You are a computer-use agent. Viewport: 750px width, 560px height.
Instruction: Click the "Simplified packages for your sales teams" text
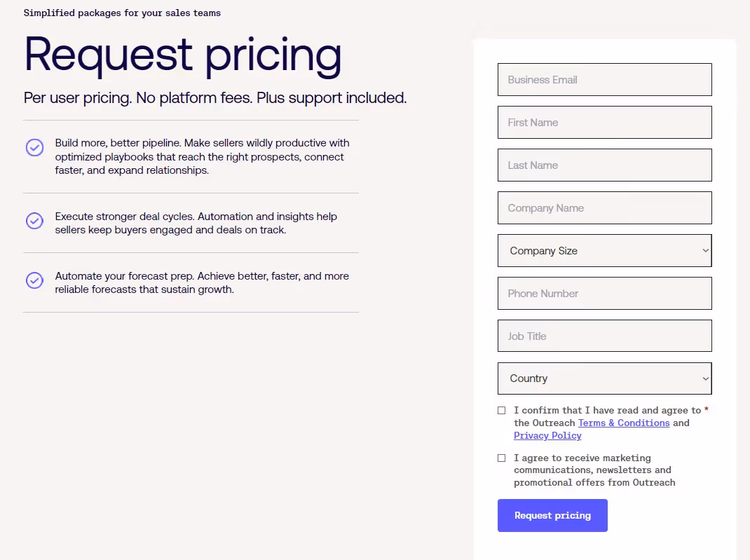tap(122, 13)
